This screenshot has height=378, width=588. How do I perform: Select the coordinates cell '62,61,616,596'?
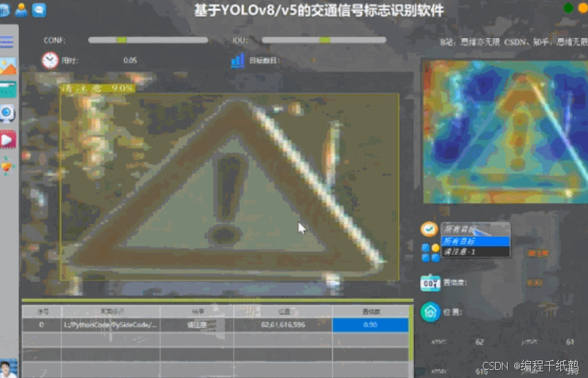(283, 325)
